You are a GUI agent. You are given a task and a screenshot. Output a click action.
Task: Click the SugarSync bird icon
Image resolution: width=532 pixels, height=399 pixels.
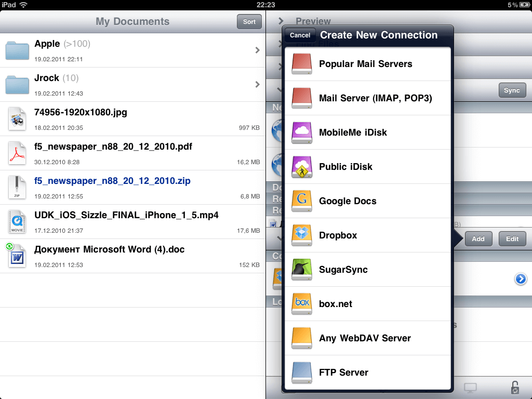(x=302, y=270)
